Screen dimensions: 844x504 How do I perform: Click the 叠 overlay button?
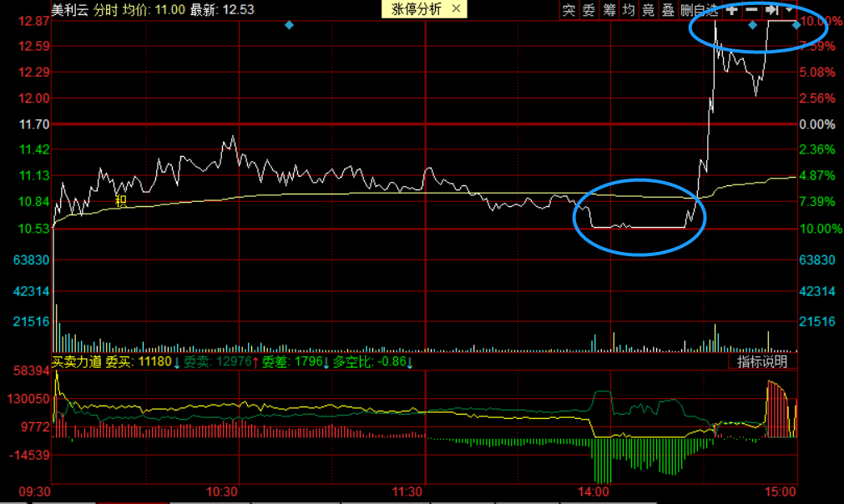pyautogui.click(x=668, y=10)
